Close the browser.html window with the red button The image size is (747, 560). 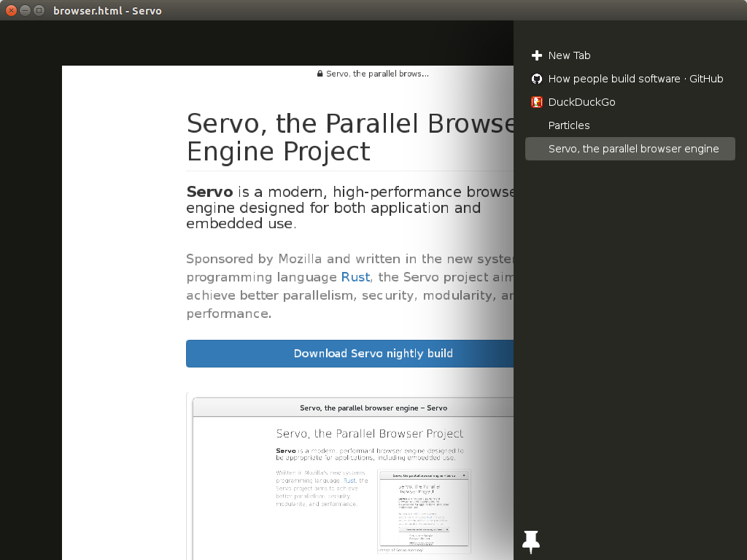(x=11, y=10)
